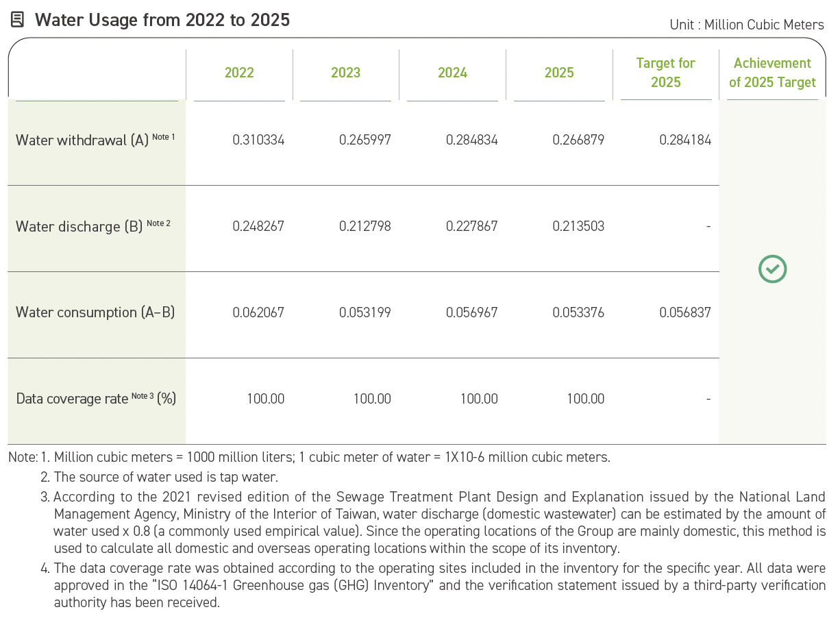Screen dimensions: 840x640
Task: Click the 2024 data coverage value 100.00
Action: pyautogui.click(x=479, y=398)
